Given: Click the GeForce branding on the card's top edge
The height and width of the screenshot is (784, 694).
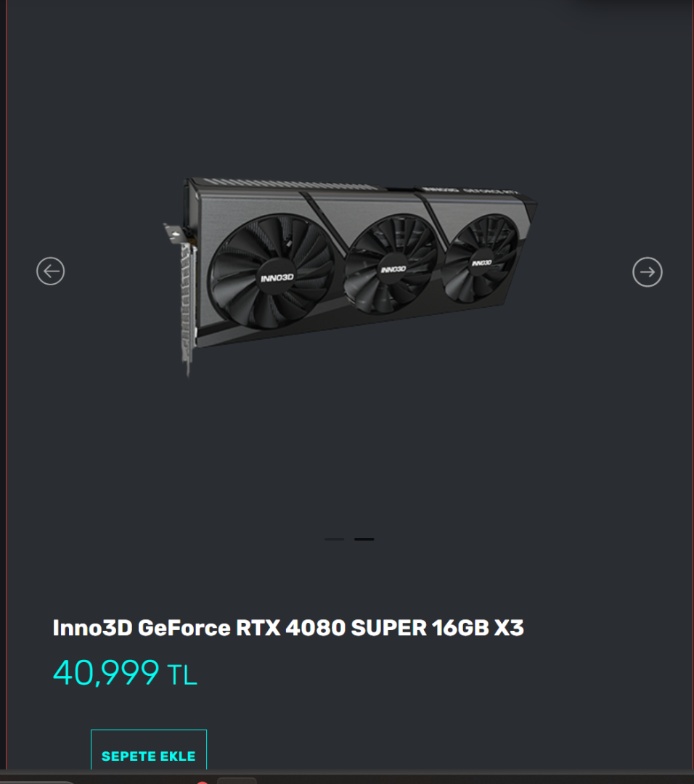Looking at the screenshot, I should click(491, 192).
